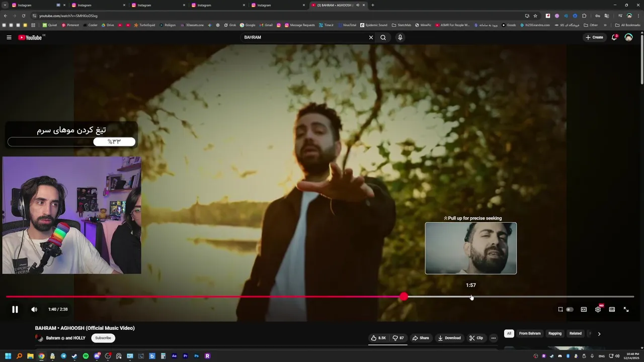644x362 pixels.
Task: Mute the tab via speaker icon
Action: pyautogui.click(x=358, y=5)
